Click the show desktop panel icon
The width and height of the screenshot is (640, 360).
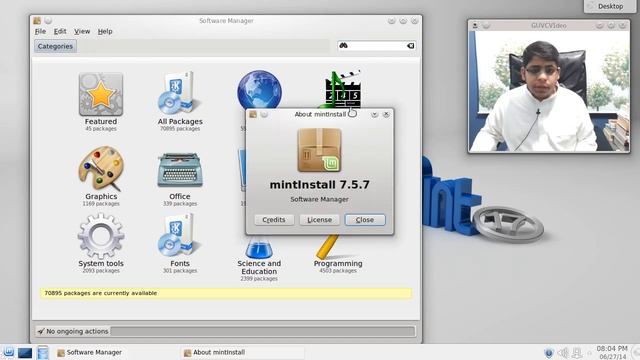coord(25,353)
